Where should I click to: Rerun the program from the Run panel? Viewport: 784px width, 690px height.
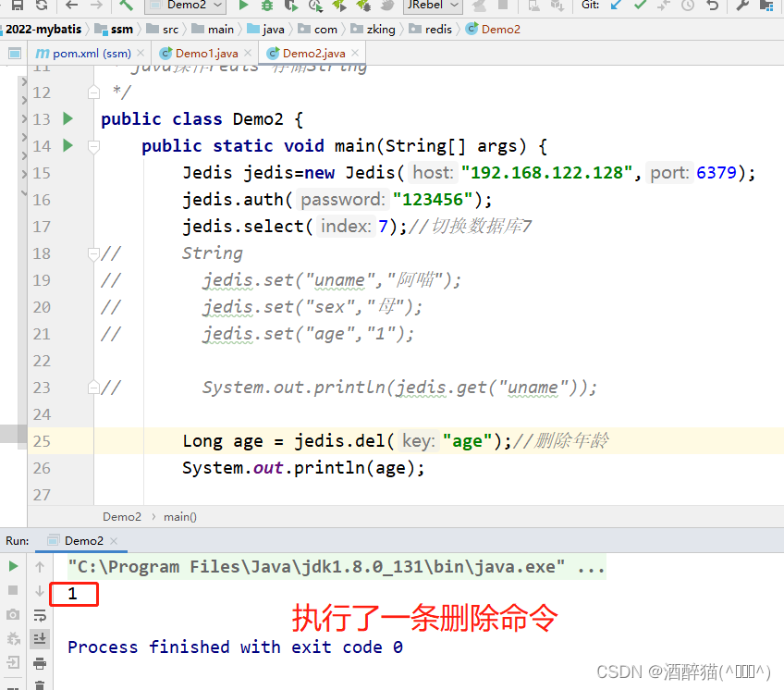tap(13, 565)
